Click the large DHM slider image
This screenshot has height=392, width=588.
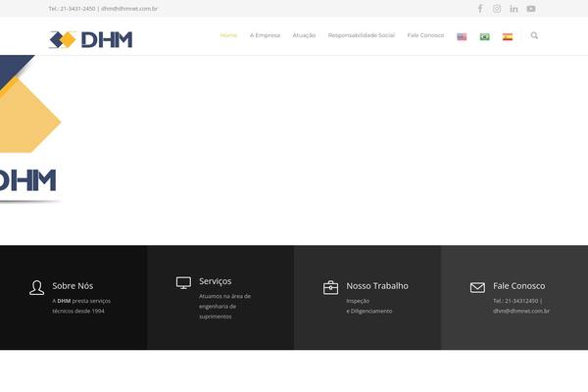click(30, 129)
